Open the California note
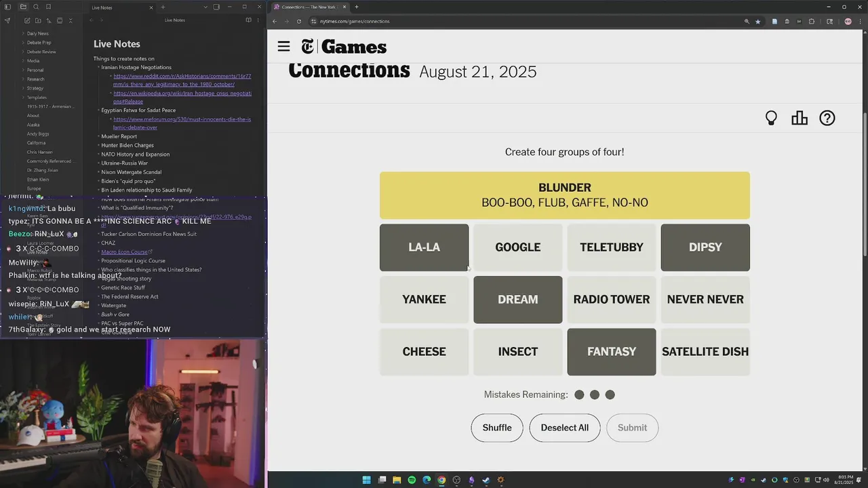The image size is (868, 488). [x=36, y=143]
